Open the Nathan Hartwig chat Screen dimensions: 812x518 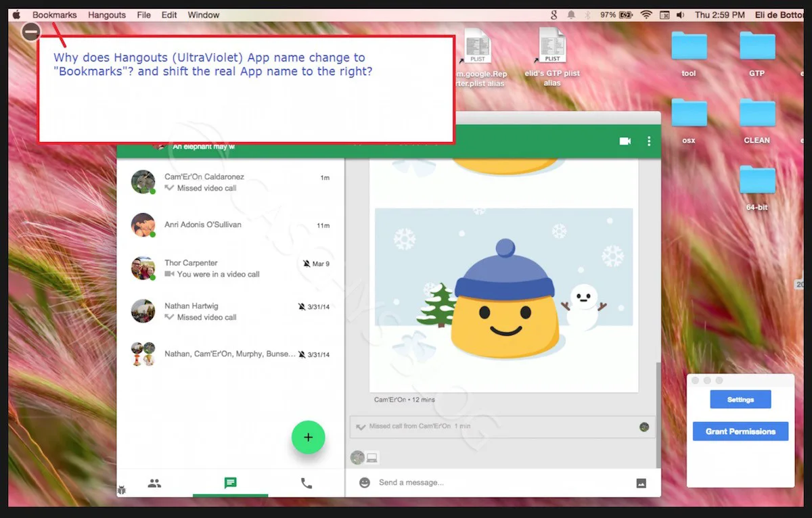[x=230, y=311]
